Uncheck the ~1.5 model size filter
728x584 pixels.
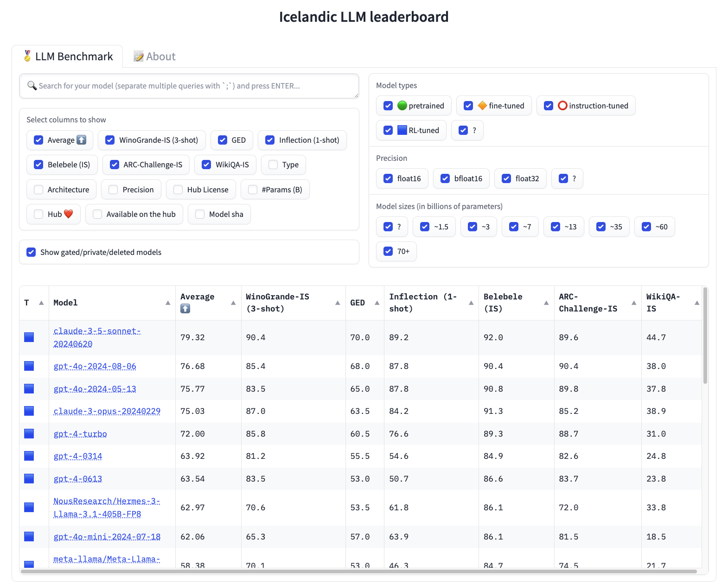click(425, 227)
